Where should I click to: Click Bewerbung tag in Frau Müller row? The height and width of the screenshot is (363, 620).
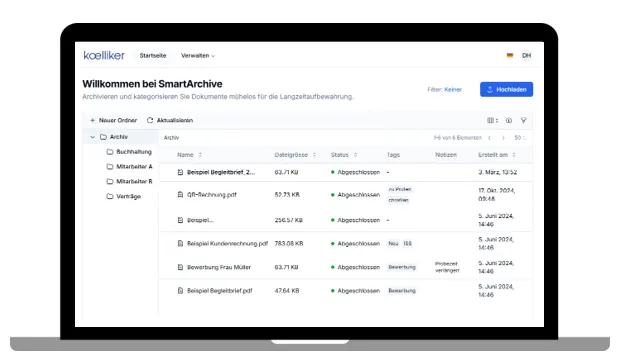[402, 267]
